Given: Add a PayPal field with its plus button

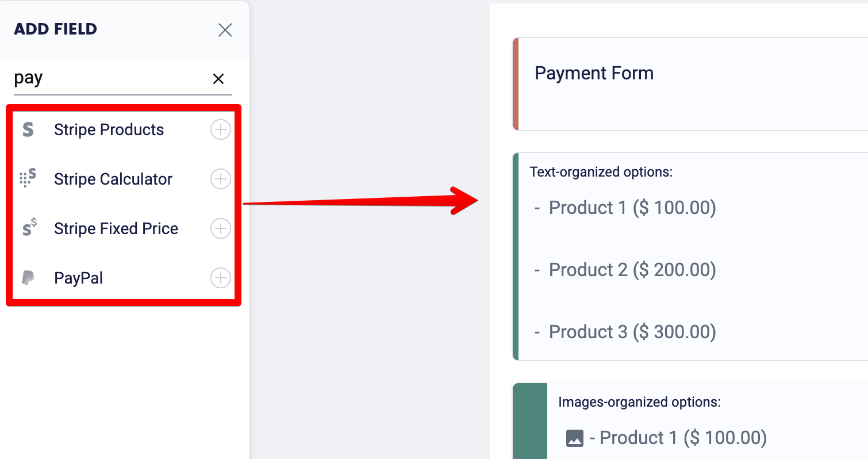Looking at the screenshot, I should (x=220, y=278).
